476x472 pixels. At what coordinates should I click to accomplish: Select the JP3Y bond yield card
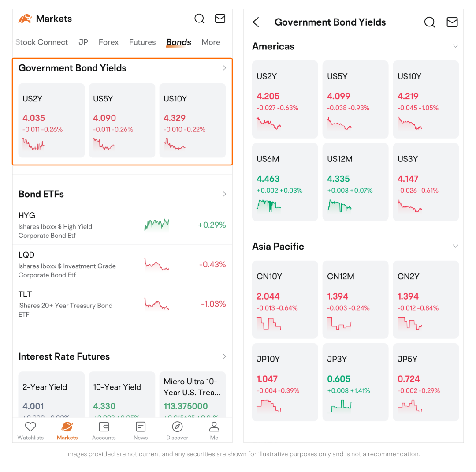tap(355, 382)
